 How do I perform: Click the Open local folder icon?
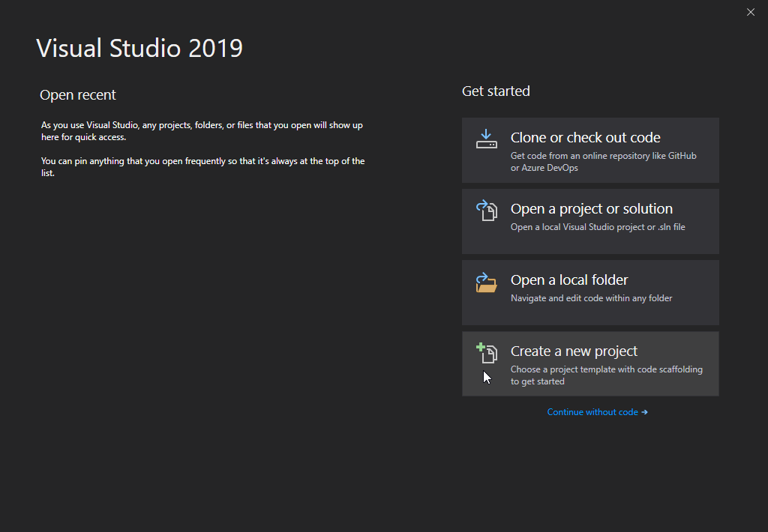coord(487,282)
